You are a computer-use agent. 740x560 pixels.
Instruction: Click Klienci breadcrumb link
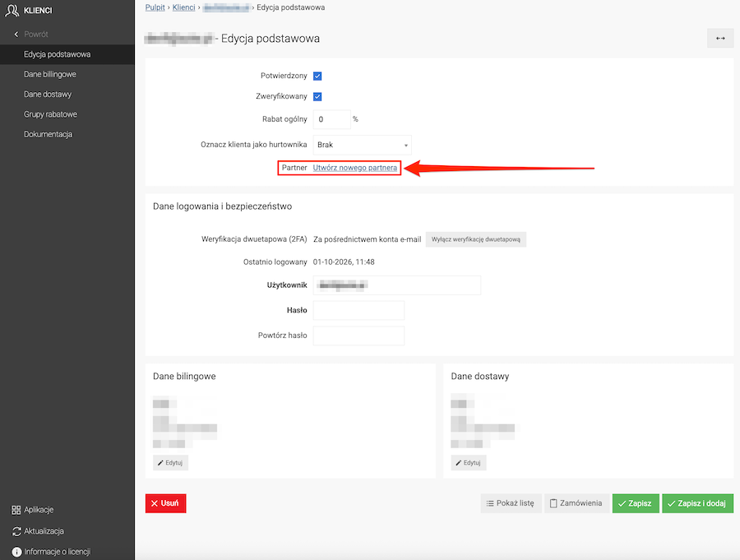click(183, 7)
